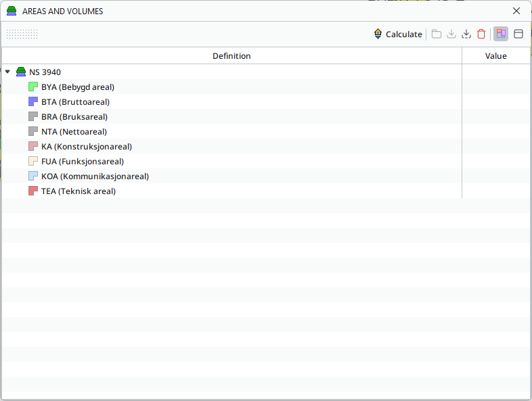Click the window panel layout icon

pos(518,34)
